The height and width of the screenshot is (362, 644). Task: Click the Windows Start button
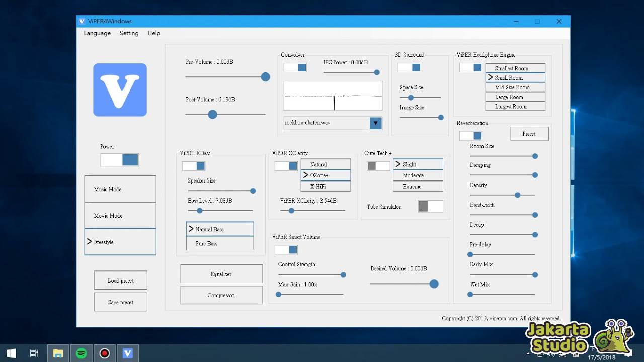click(x=11, y=353)
